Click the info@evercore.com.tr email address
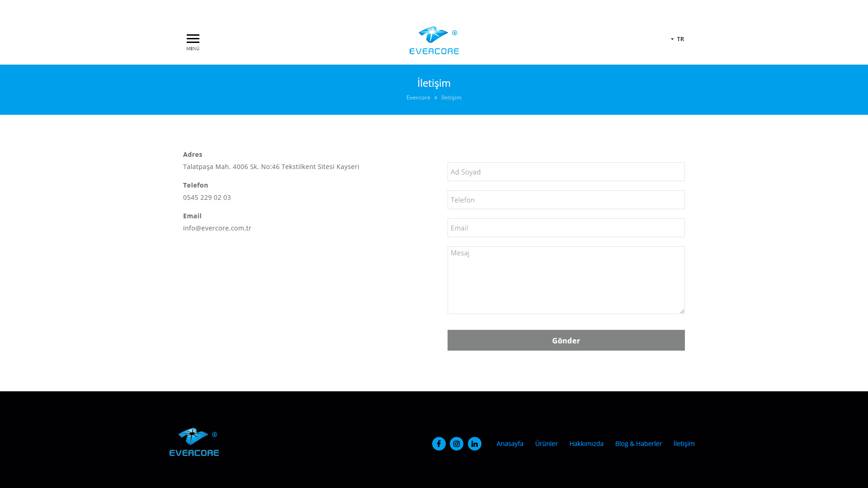 click(217, 228)
